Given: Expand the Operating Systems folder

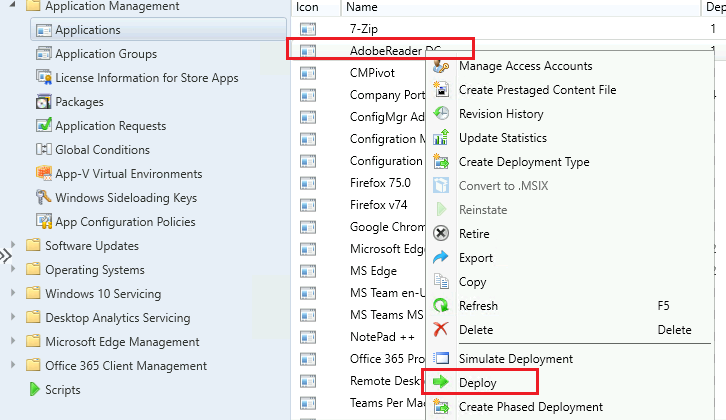Looking at the screenshot, I should [13, 269].
